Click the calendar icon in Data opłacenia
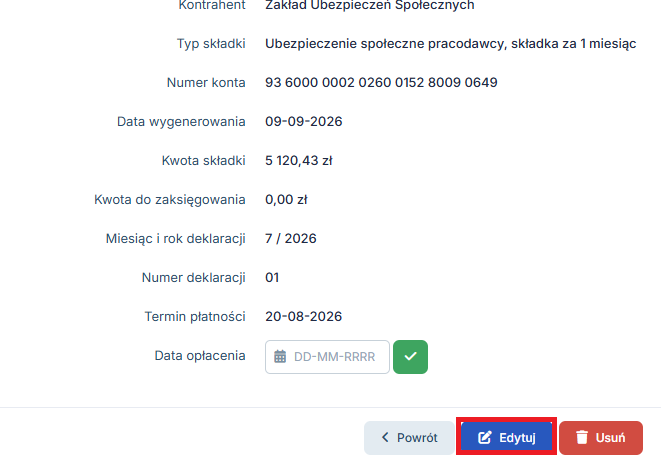661x468 pixels. coord(280,357)
